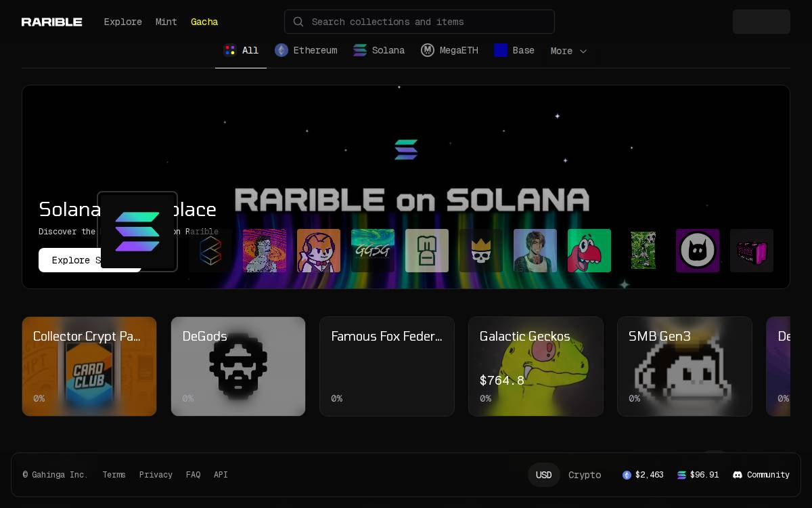Expand the More chains dropdown
The height and width of the screenshot is (508, 812).
(x=568, y=51)
